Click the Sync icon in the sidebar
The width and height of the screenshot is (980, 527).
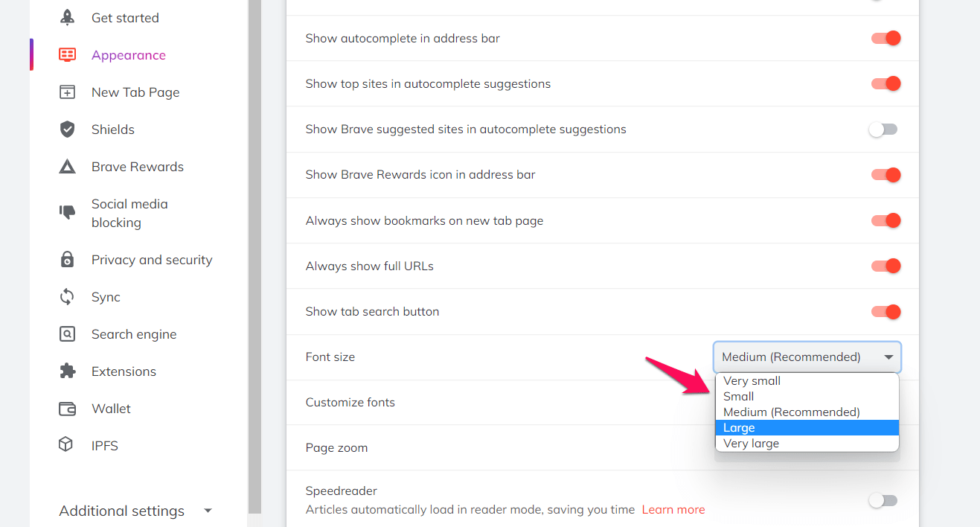coord(68,296)
